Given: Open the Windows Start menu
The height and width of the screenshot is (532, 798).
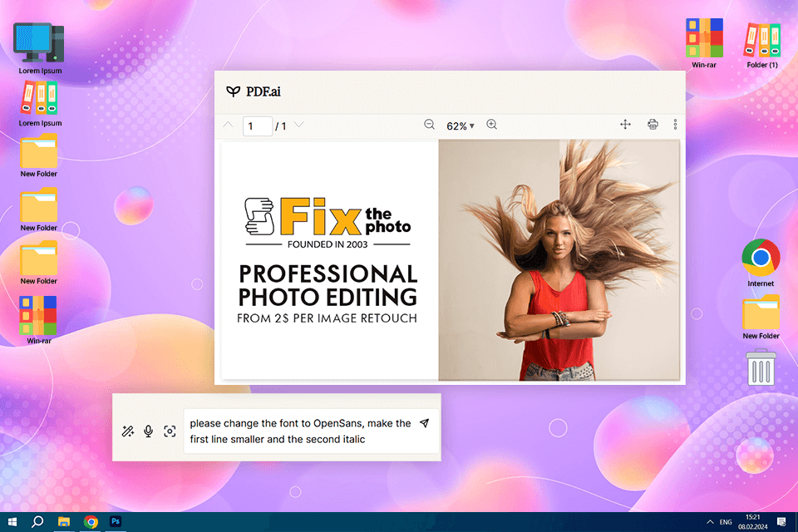Looking at the screenshot, I should click(x=12, y=522).
